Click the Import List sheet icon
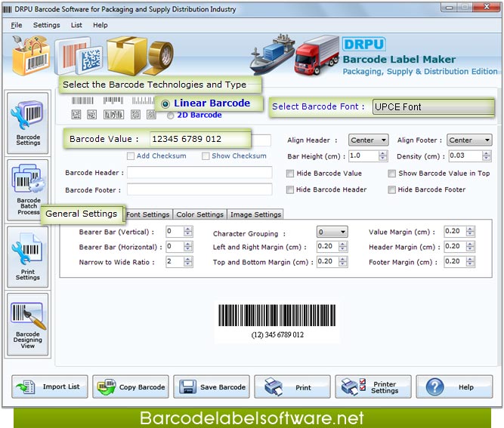504x428 pixels. 26,386
